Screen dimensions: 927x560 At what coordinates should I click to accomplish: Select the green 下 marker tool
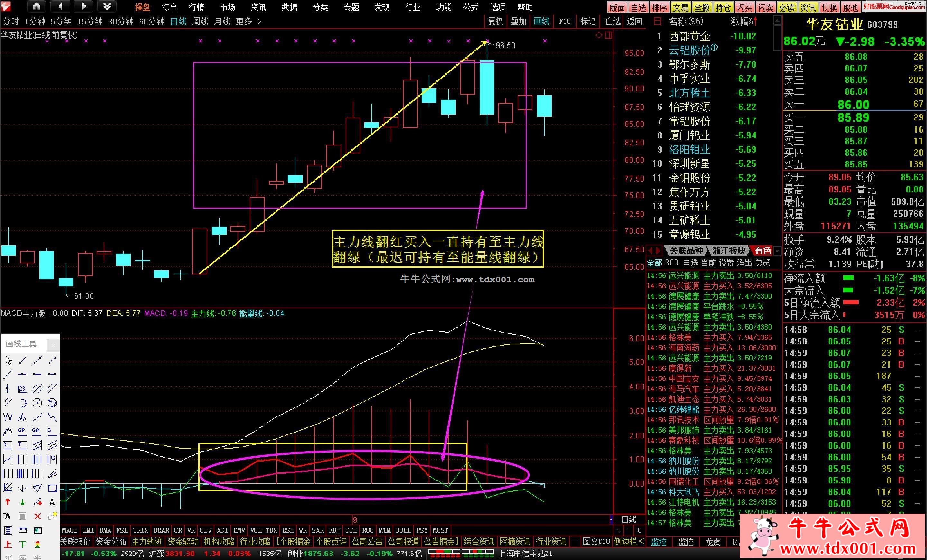pyautogui.click(x=23, y=544)
